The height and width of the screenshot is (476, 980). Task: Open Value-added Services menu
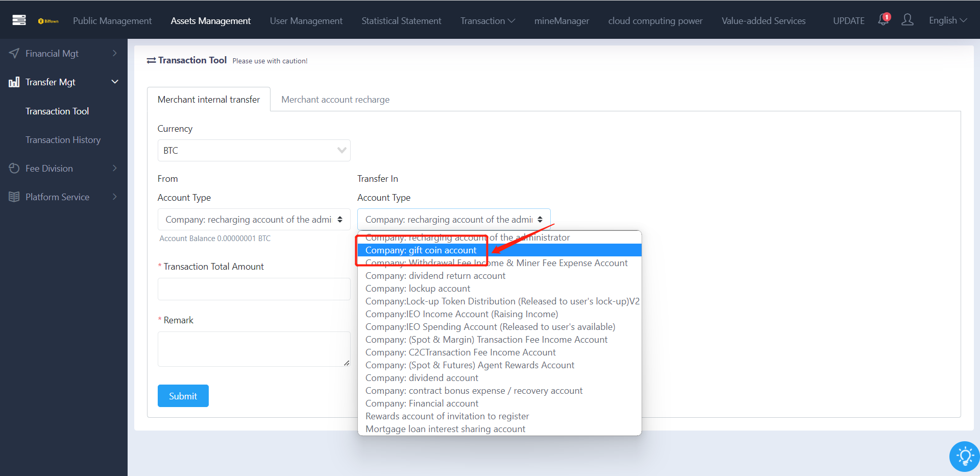[764, 20]
